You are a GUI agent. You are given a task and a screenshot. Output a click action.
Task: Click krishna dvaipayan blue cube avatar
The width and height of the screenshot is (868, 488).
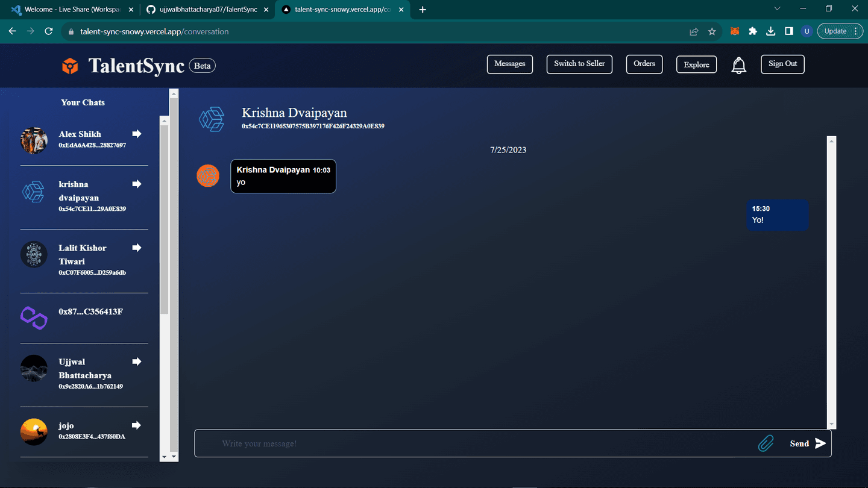point(34,192)
